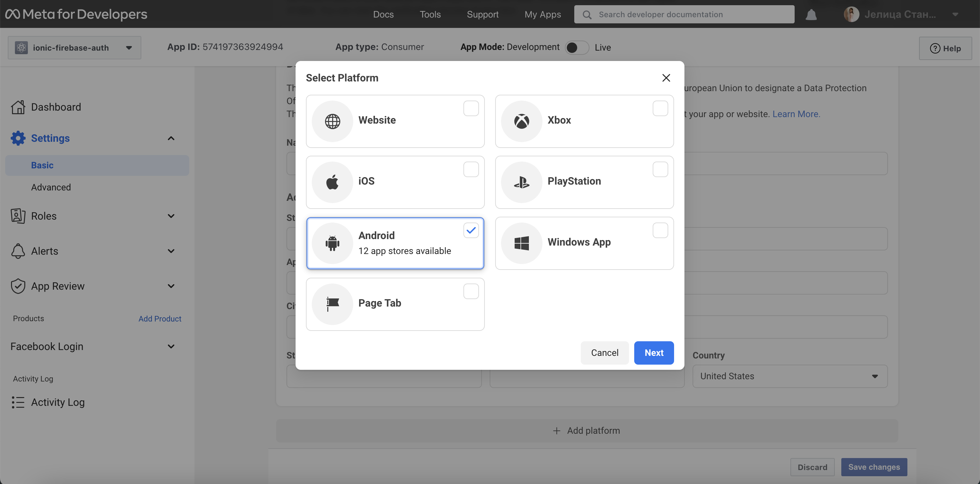Check the Windows App platform checkbox
The width and height of the screenshot is (980, 484).
click(660, 230)
